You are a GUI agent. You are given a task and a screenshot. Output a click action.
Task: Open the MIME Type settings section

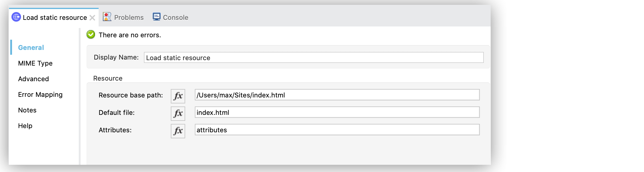pyautogui.click(x=35, y=63)
